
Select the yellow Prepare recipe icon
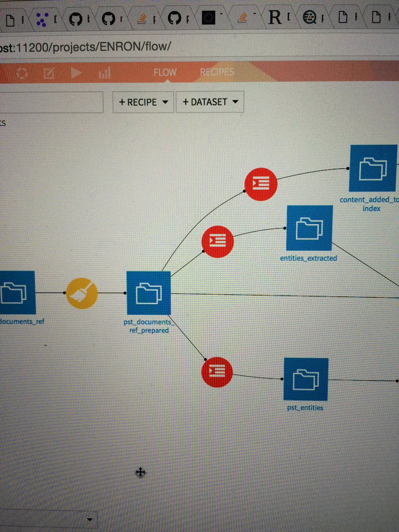pyautogui.click(x=82, y=294)
